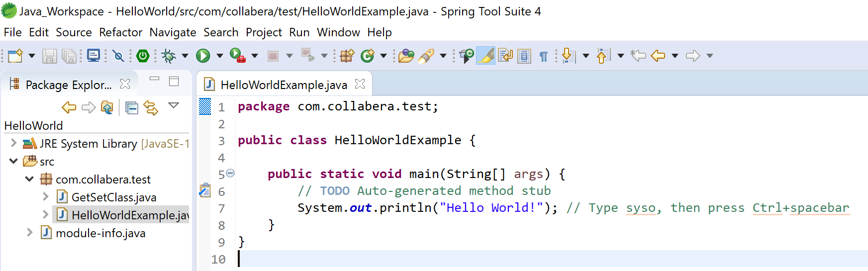
Task: Click the Open Type folder icon
Action: [406, 56]
